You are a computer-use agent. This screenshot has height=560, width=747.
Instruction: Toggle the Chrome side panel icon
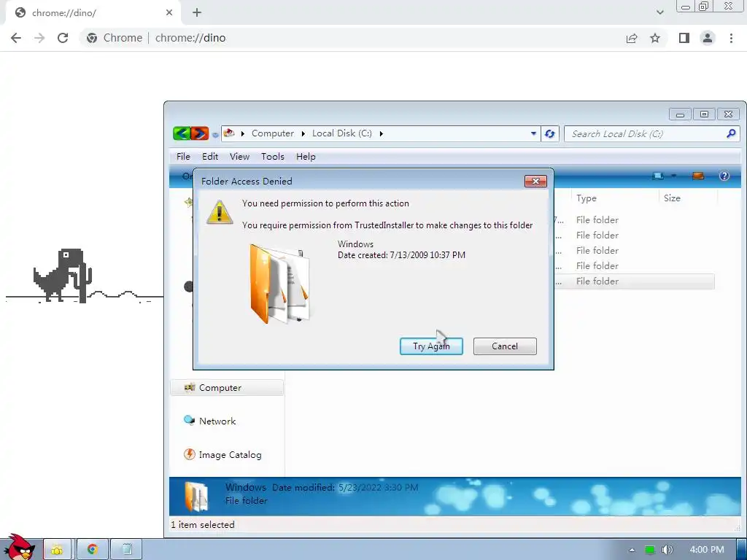coord(684,38)
